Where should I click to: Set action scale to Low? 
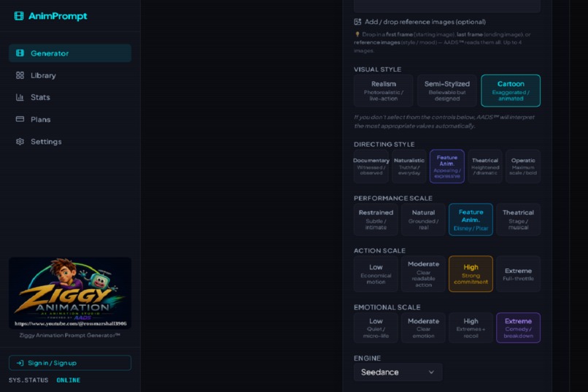tap(376, 274)
